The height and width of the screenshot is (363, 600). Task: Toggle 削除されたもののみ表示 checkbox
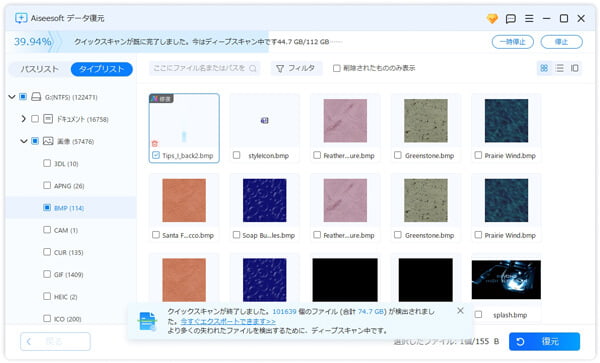[x=336, y=68]
